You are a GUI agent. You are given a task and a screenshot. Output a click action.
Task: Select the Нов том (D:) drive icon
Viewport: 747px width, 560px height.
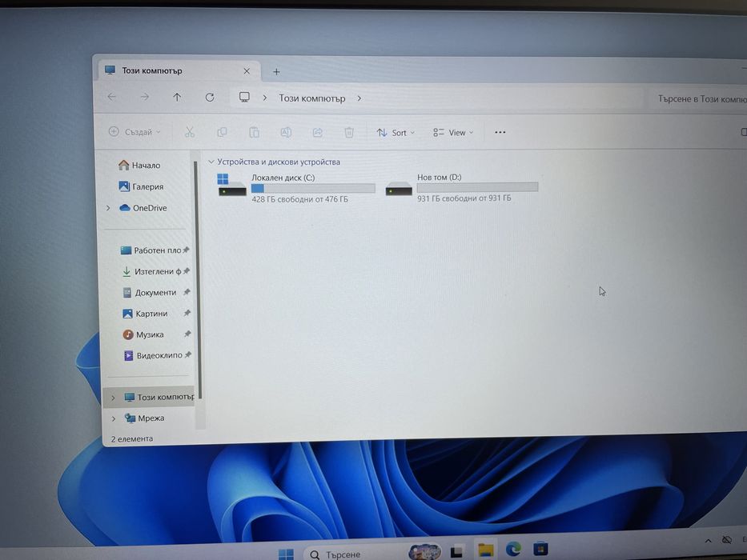[399, 188]
